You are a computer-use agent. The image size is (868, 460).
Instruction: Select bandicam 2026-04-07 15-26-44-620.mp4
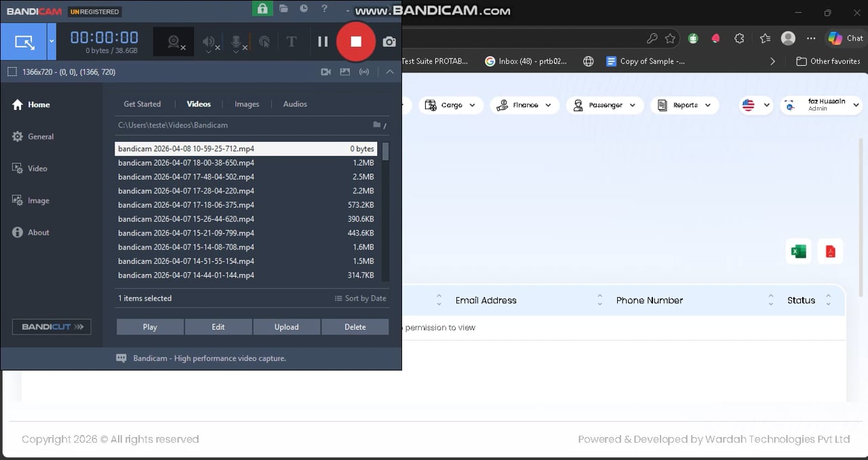coord(246,219)
